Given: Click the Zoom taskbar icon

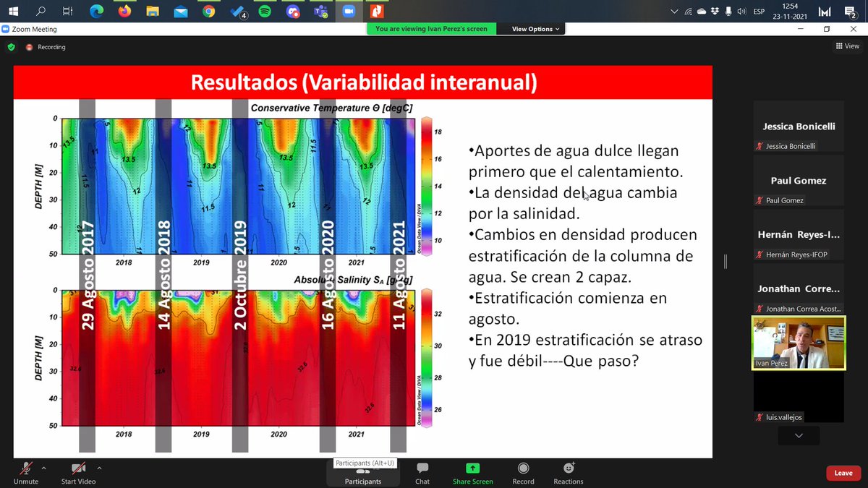Looking at the screenshot, I should 349,11.
